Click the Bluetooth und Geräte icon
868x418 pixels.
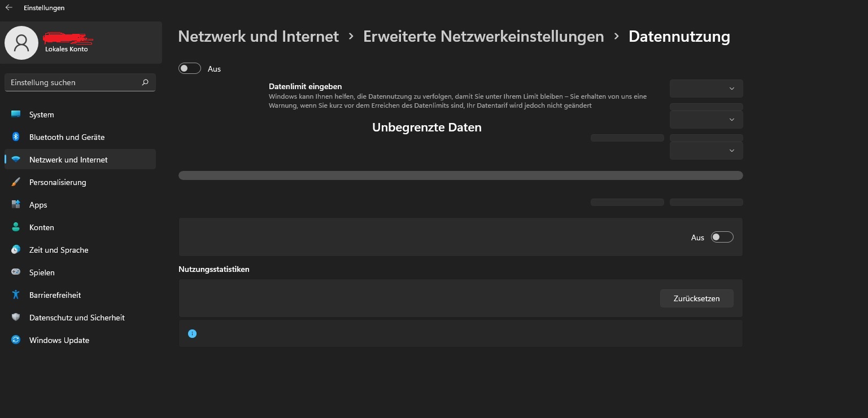(16, 137)
